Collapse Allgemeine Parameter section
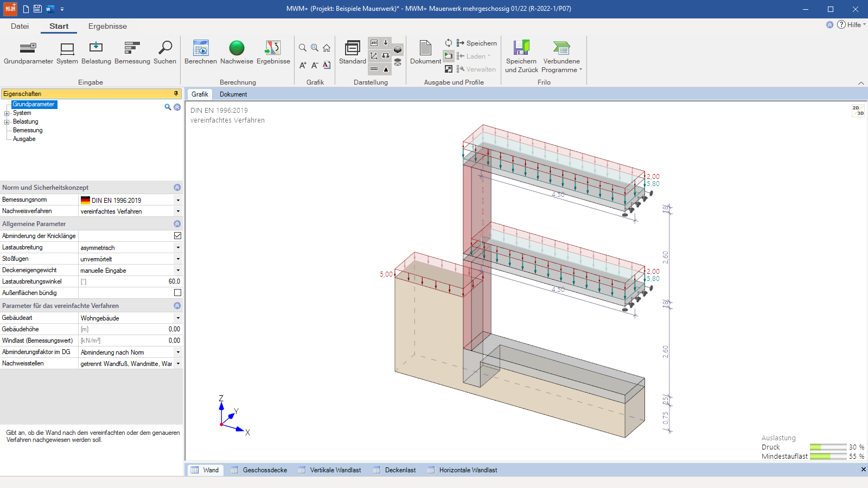The image size is (868, 488). tap(177, 223)
